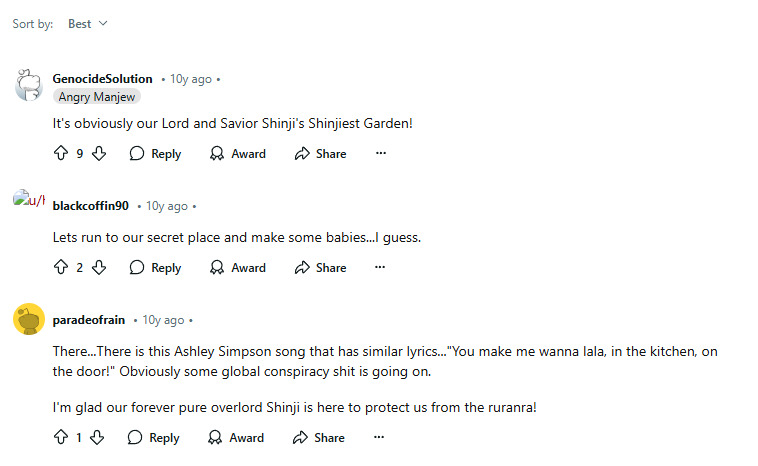Share blackcoffin90's comment
The image size is (758, 466).
pos(320,268)
